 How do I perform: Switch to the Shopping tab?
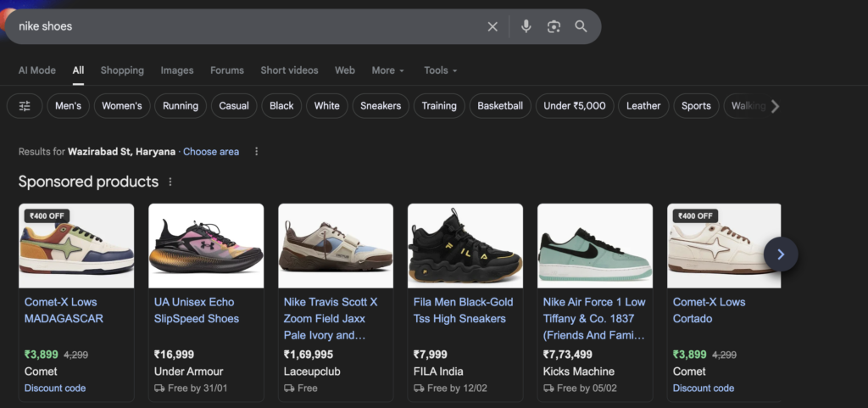click(x=122, y=70)
